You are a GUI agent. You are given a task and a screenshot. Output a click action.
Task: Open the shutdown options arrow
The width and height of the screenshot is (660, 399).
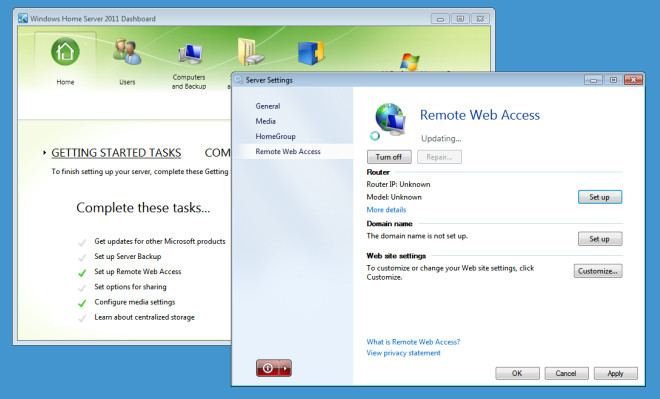coord(285,368)
